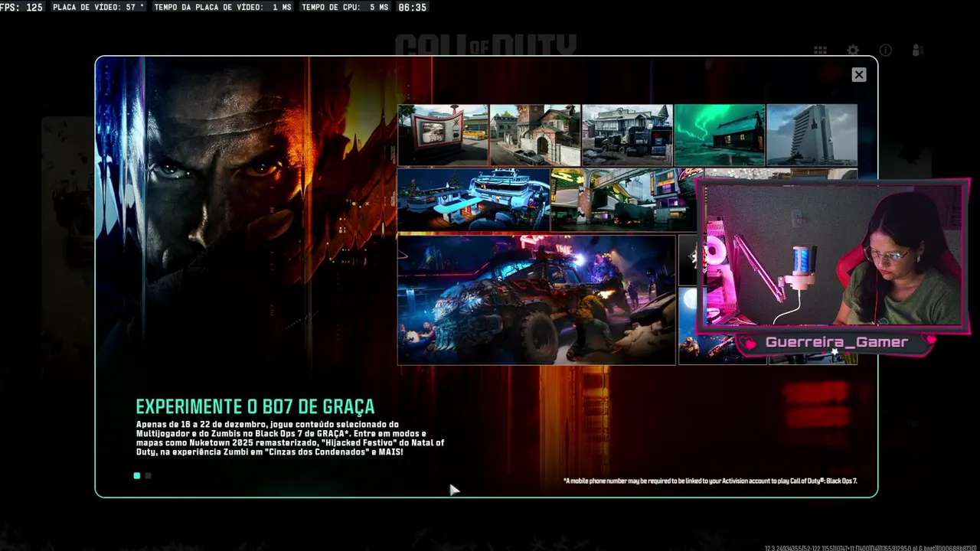Open the settings gear icon
The height and width of the screenshot is (551, 980).
tap(853, 51)
